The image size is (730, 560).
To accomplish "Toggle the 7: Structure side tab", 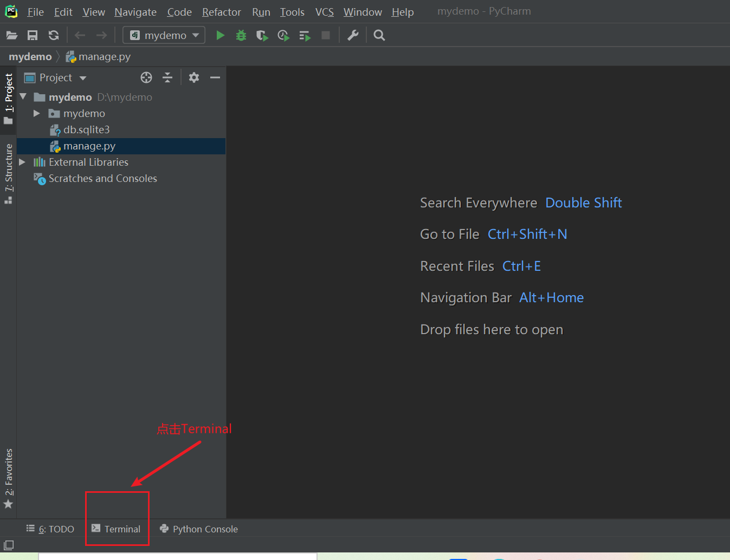I will (x=8, y=174).
